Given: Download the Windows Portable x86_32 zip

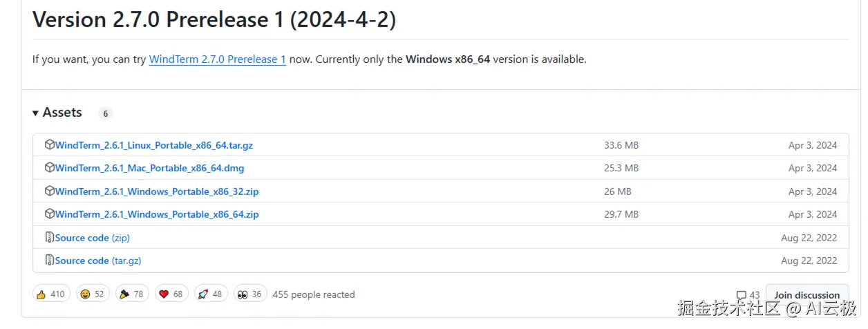Looking at the screenshot, I should click(x=157, y=191).
